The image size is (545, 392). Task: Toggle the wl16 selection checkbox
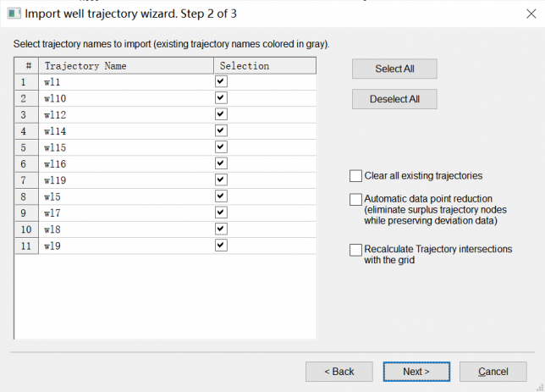pyautogui.click(x=221, y=163)
